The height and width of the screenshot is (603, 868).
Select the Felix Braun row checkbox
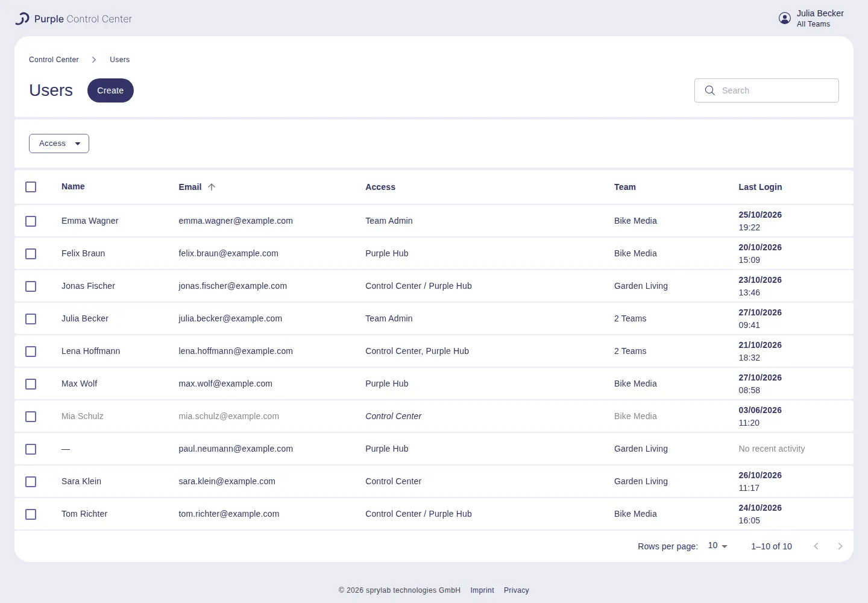coord(31,254)
